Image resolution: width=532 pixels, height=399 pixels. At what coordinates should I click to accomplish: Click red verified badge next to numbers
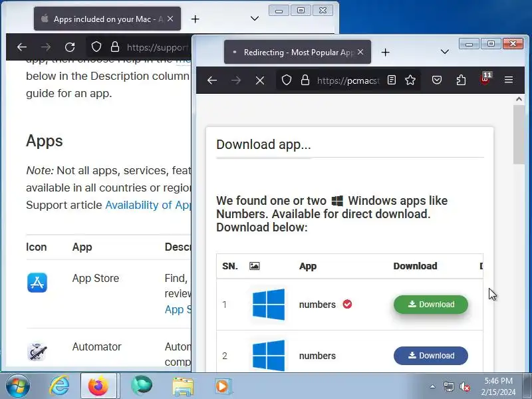pos(347,304)
